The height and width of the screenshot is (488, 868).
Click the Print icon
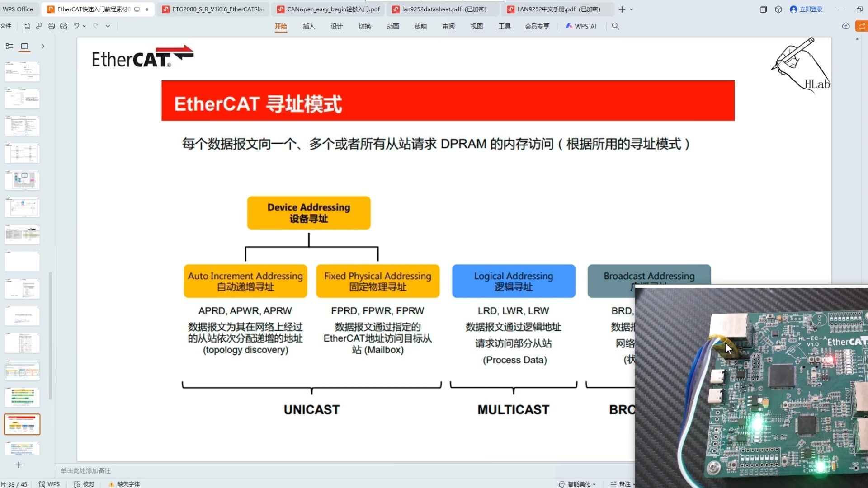pos(51,26)
